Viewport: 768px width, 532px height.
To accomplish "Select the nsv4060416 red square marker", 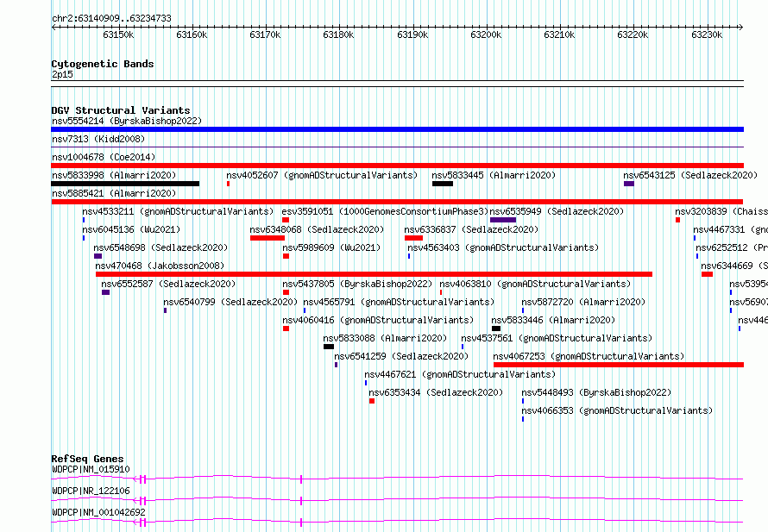I will (286, 329).
